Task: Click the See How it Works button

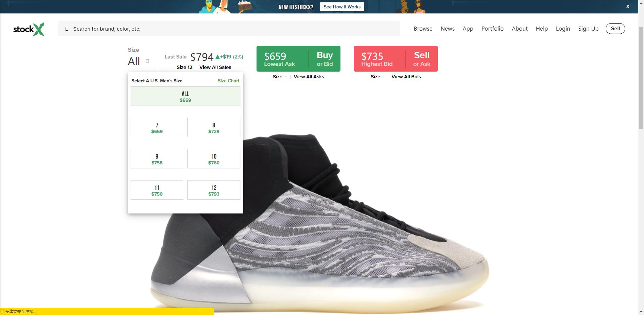Action: [342, 7]
